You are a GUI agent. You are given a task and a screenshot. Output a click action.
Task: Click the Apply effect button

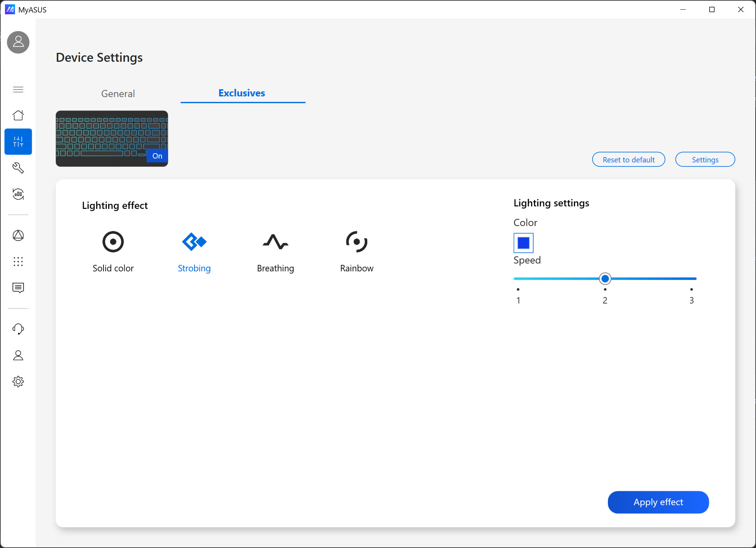click(658, 502)
